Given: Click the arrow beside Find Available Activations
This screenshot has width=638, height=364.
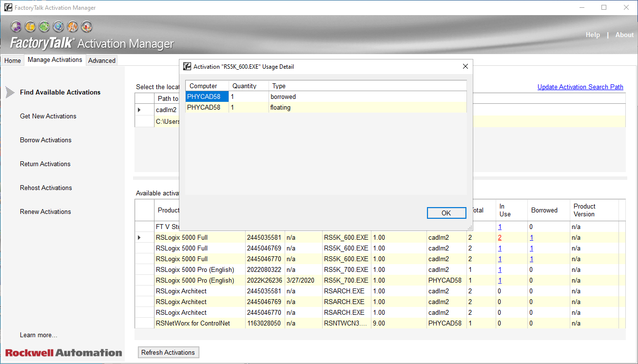Looking at the screenshot, I should 10,92.
